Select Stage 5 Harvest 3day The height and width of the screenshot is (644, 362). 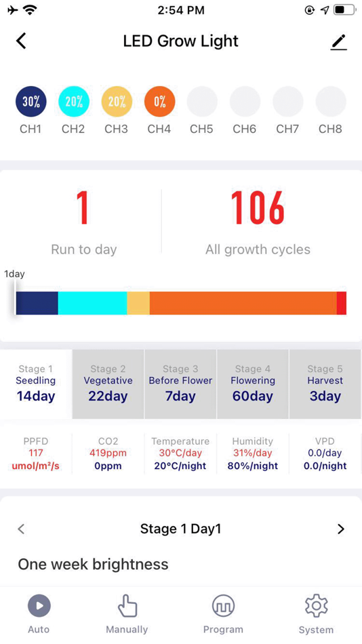tap(325, 384)
